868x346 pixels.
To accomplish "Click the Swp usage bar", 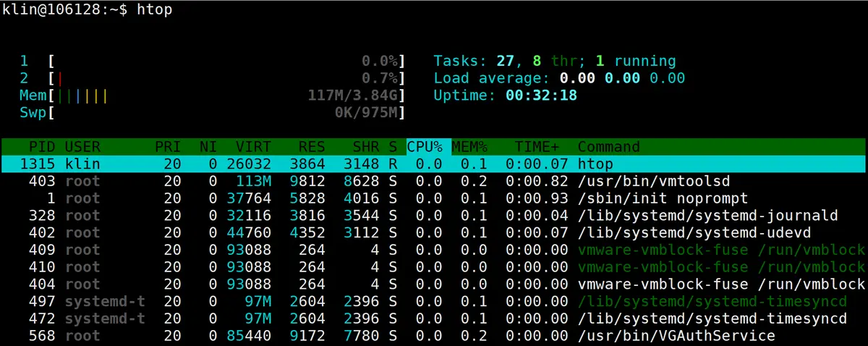I will point(213,113).
